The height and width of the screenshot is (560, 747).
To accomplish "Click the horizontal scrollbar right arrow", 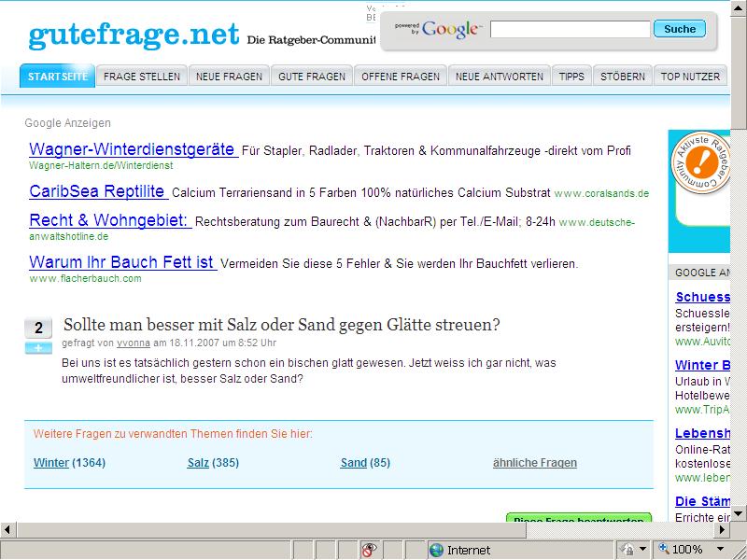I will [x=722, y=529].
